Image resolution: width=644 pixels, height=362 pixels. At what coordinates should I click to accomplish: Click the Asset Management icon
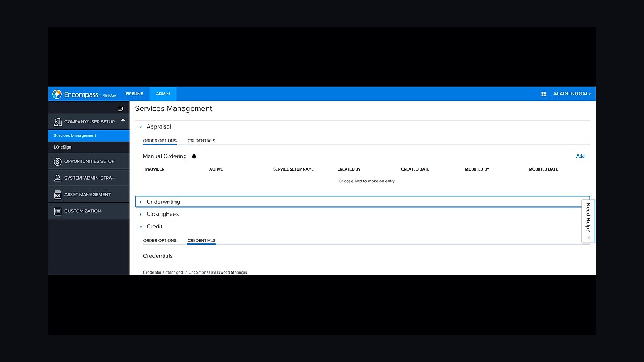point(57,195)
